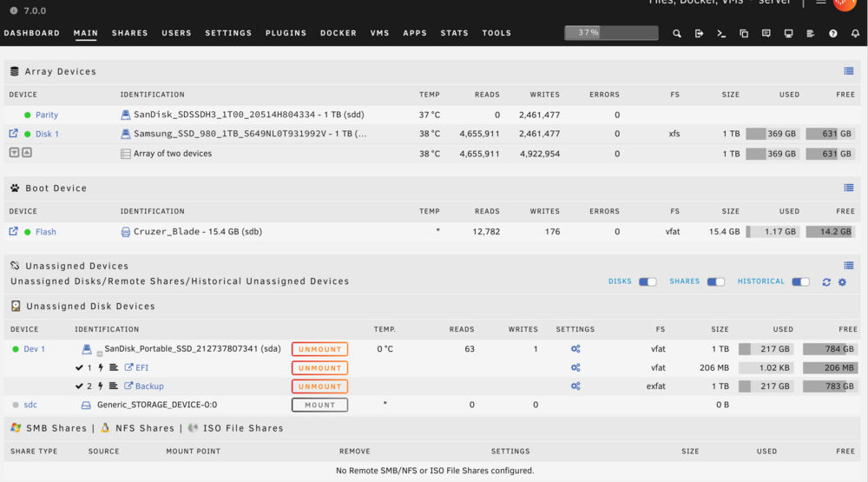Refresh unassigned devices with the refresh icon
Image resolution: width=868 pixels, height=482 pixels.
click(x=826, y=282)
